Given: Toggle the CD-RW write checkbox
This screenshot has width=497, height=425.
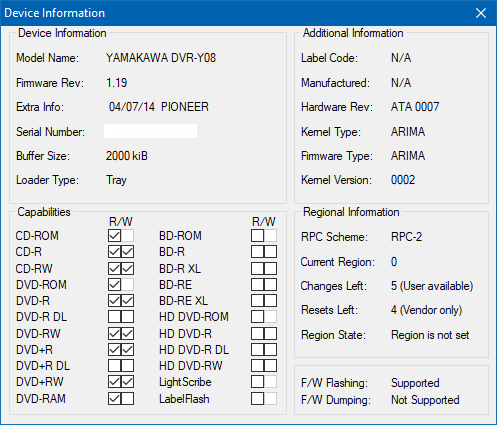Looking at the screenshot, I should 127,268.
